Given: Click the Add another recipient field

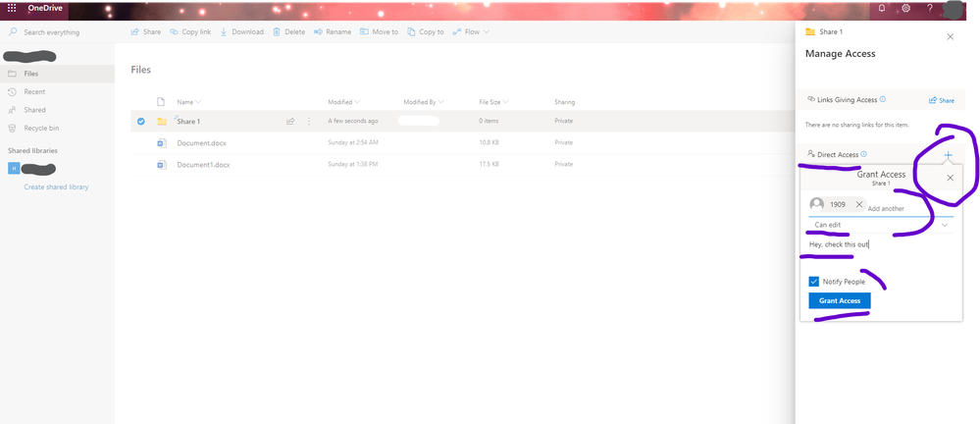Looking at the screenshot, I should pyautogui.click(x=886, y=208).
